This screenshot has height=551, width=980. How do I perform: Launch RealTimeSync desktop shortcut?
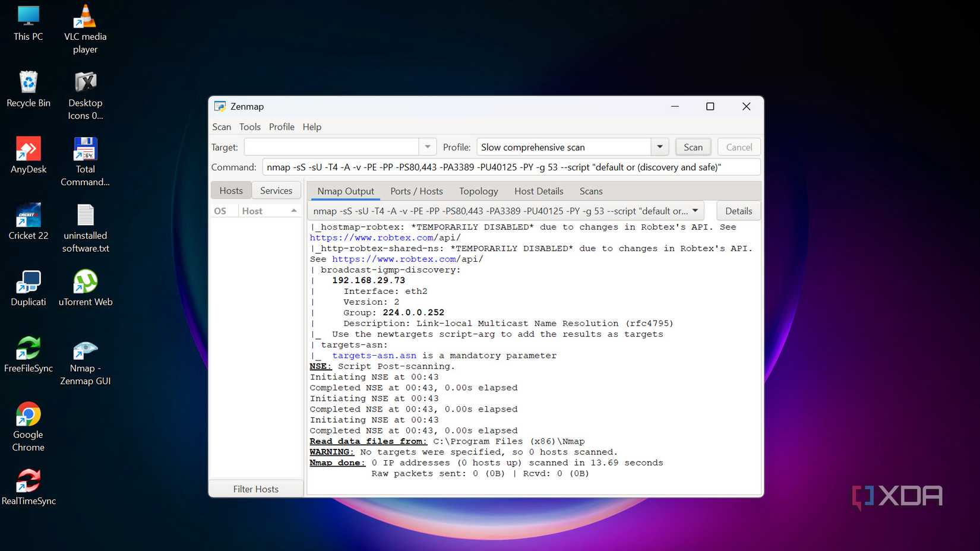[x=29, y=488]
